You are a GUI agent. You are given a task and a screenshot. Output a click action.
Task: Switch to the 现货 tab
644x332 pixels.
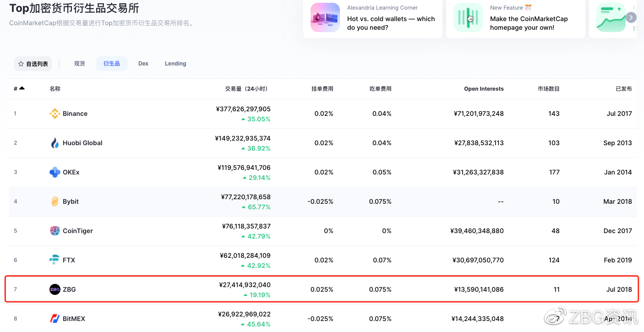[80, 64]
